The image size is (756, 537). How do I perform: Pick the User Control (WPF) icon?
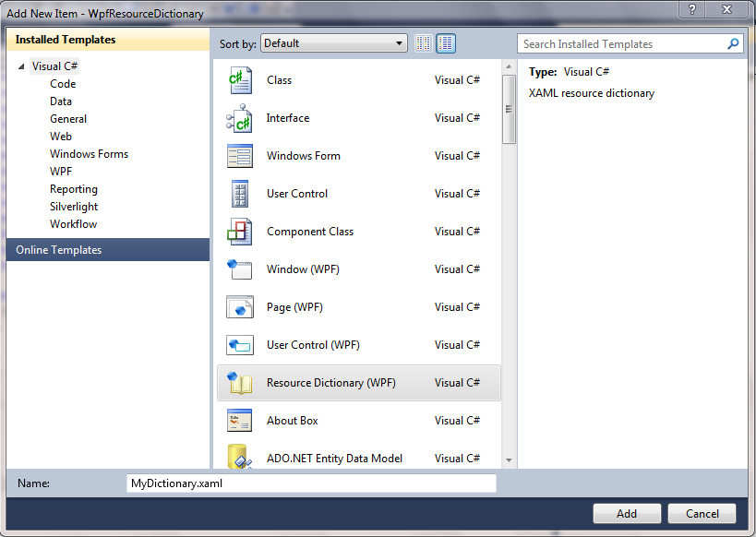coord(240,345)
